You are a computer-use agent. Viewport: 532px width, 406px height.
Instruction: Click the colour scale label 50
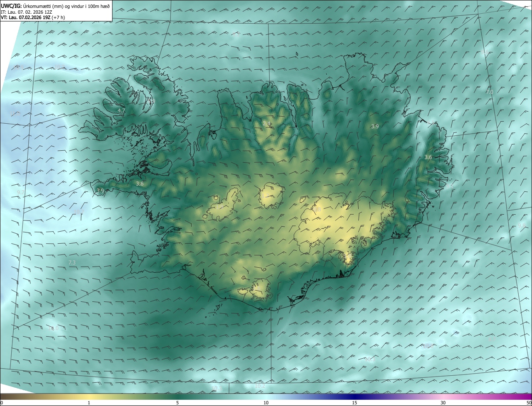529,403
